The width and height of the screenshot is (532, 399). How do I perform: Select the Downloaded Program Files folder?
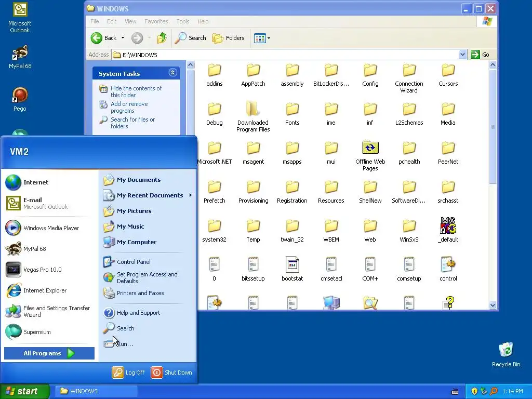point(253,116)
